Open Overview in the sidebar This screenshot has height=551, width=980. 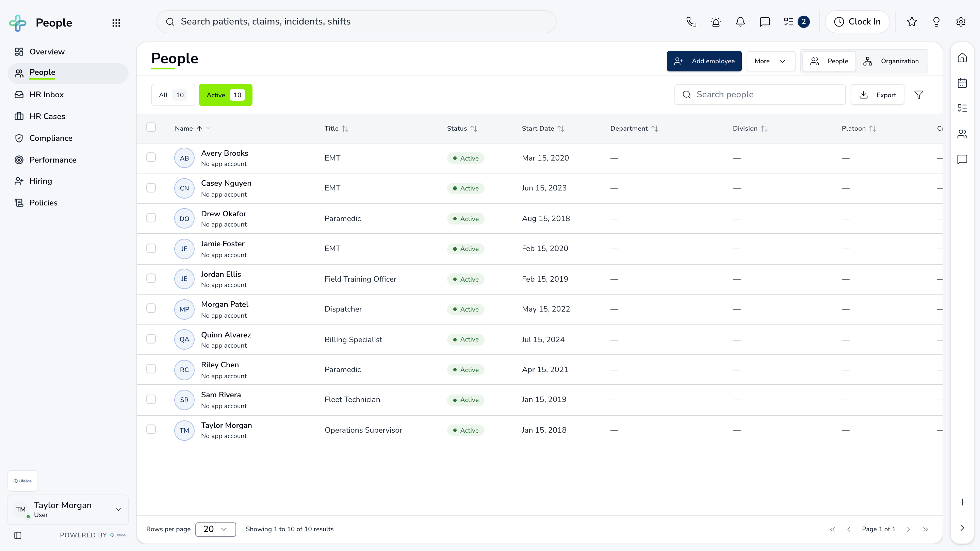pyautogui.click(x=68, y=52)
